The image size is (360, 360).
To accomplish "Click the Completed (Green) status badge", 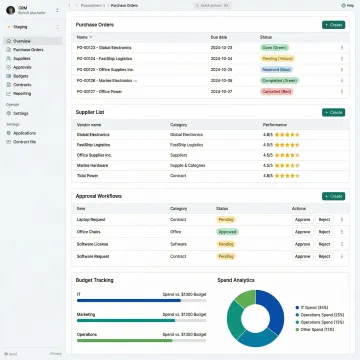I will coord(280,81).
